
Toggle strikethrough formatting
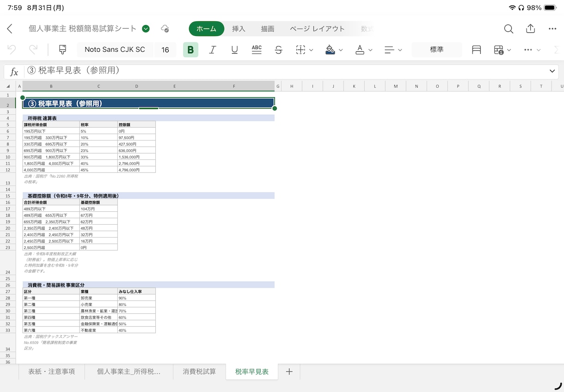(x=278, y=50)
